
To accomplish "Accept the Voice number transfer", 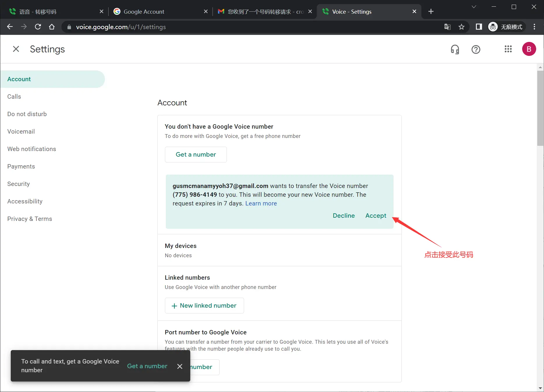I will [376, 215].
